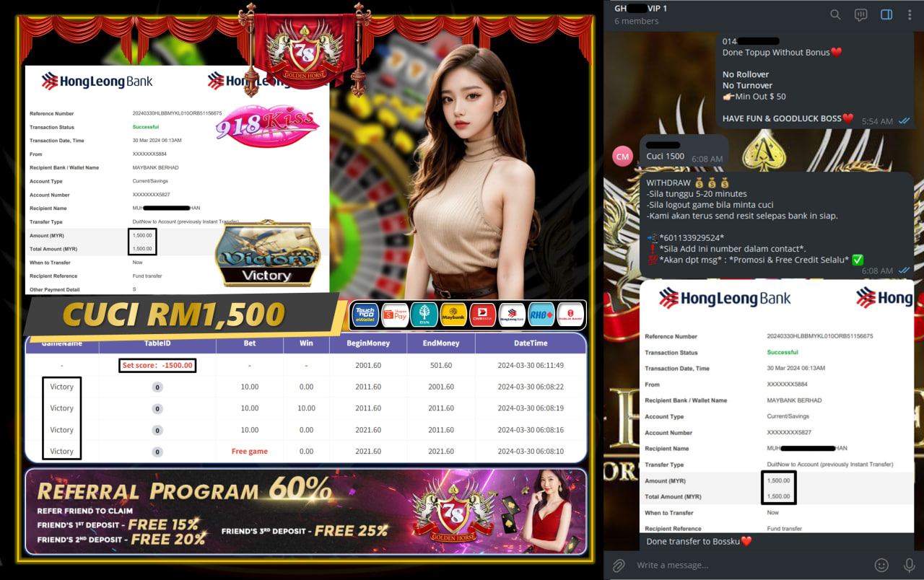
Task: Click the date cell 2024-03-30 06:11:49
Action: tap(531, 366)
